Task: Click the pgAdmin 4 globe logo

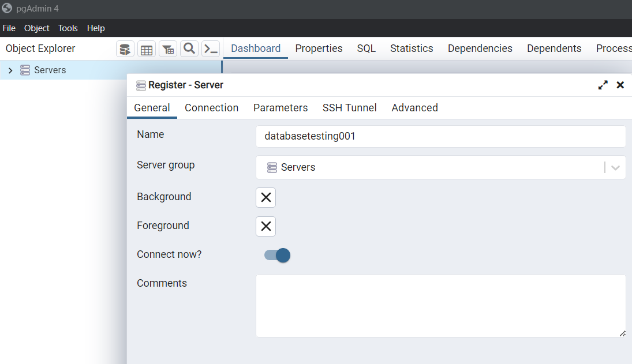Action: [x=7, y=8]
